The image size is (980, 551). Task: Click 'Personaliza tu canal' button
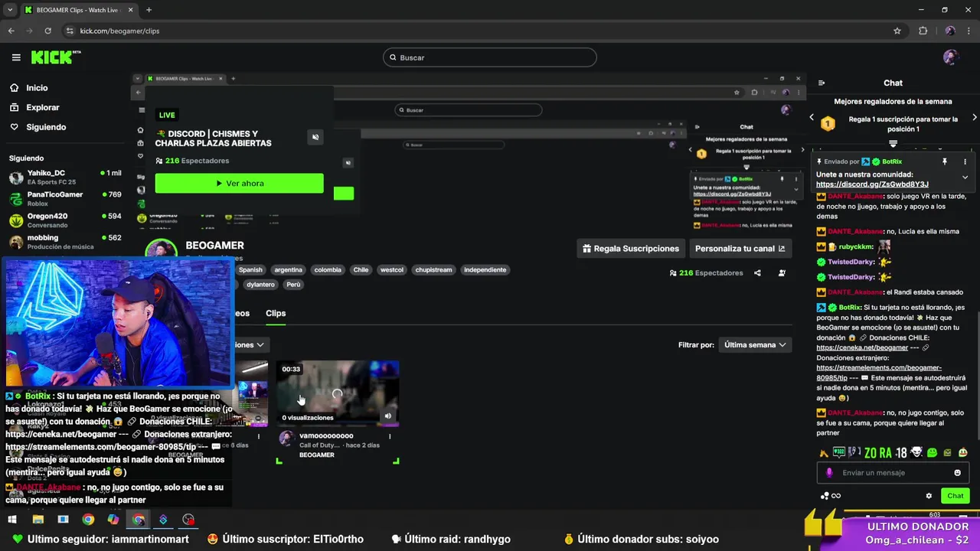coord(740,249)
